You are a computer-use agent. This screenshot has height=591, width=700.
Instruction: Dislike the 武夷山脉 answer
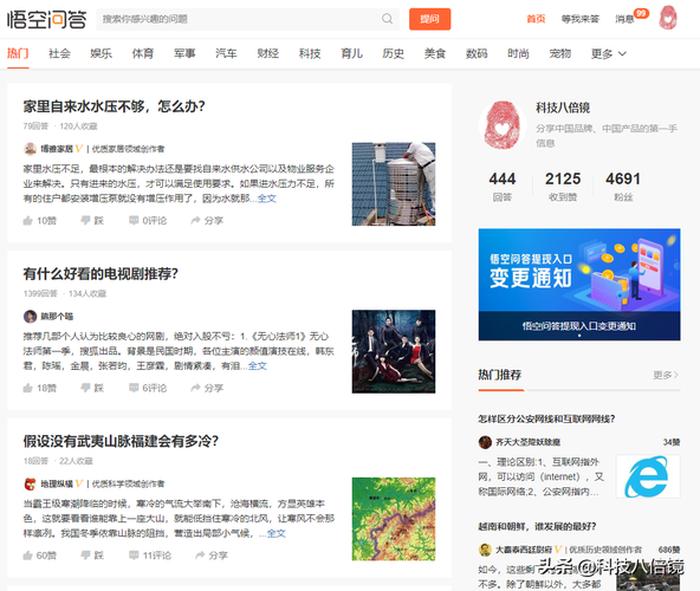92,555
